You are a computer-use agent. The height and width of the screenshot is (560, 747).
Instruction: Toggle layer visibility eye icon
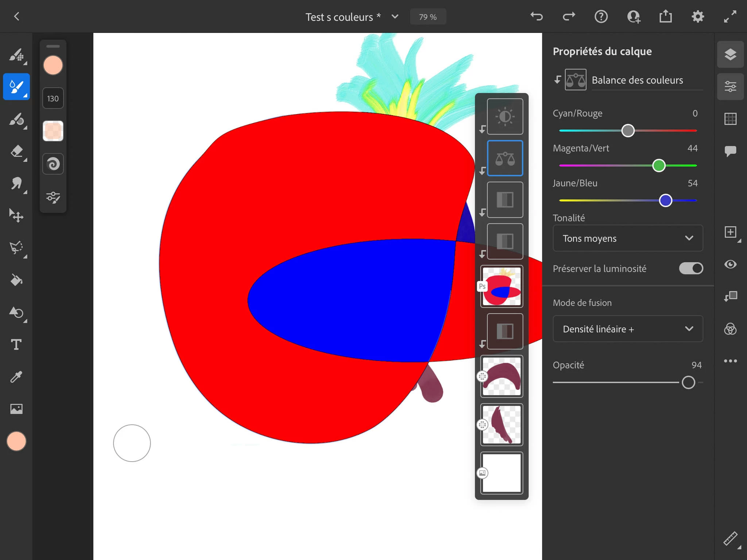tap(730, 264)
